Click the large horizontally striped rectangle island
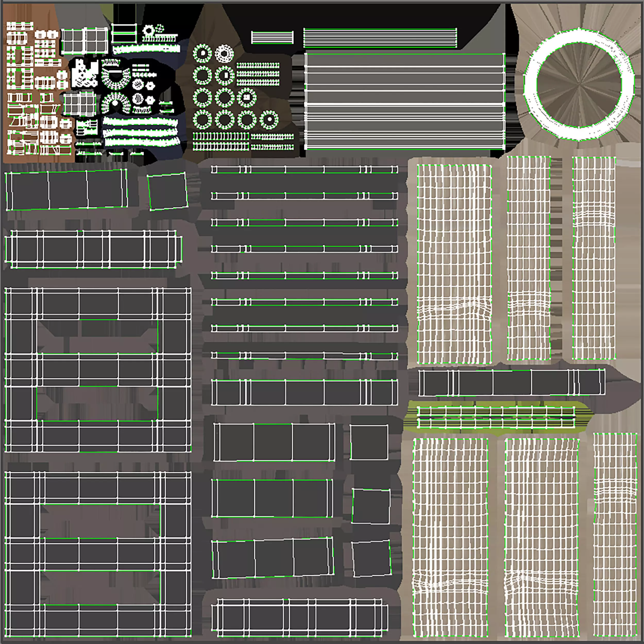This screenshot has height=644, width=644. click(404, 101)
